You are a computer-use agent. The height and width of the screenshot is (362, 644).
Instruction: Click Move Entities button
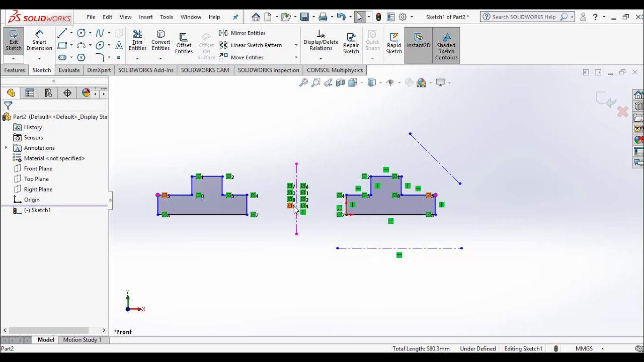click(x=242, y=57)
